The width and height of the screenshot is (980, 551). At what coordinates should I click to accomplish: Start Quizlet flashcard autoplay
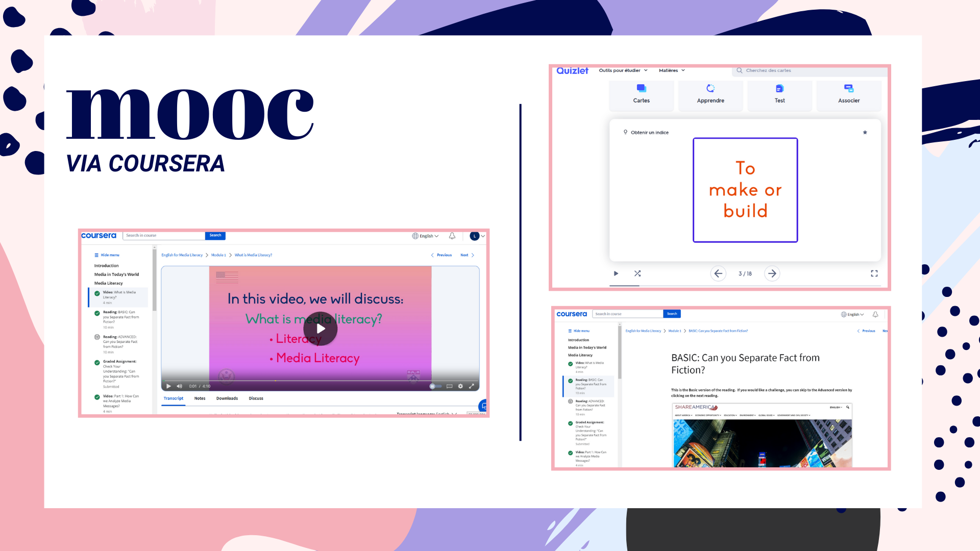point(616,273)
